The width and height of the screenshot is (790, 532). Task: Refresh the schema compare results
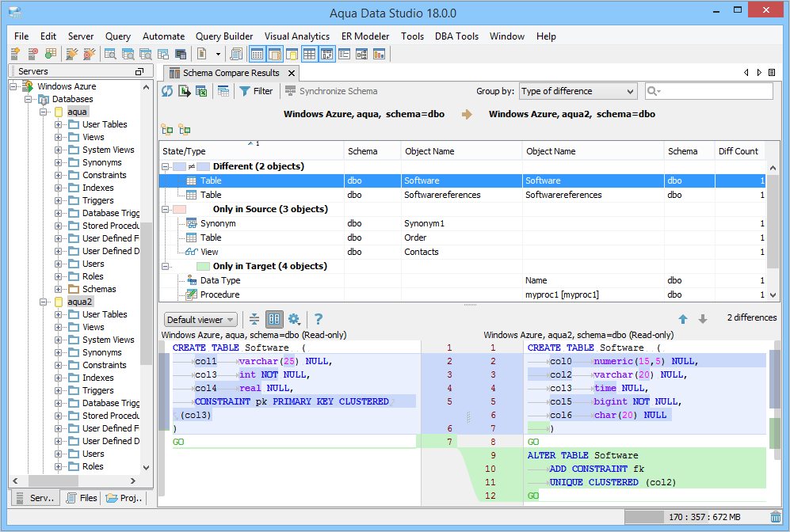(167, 91)
